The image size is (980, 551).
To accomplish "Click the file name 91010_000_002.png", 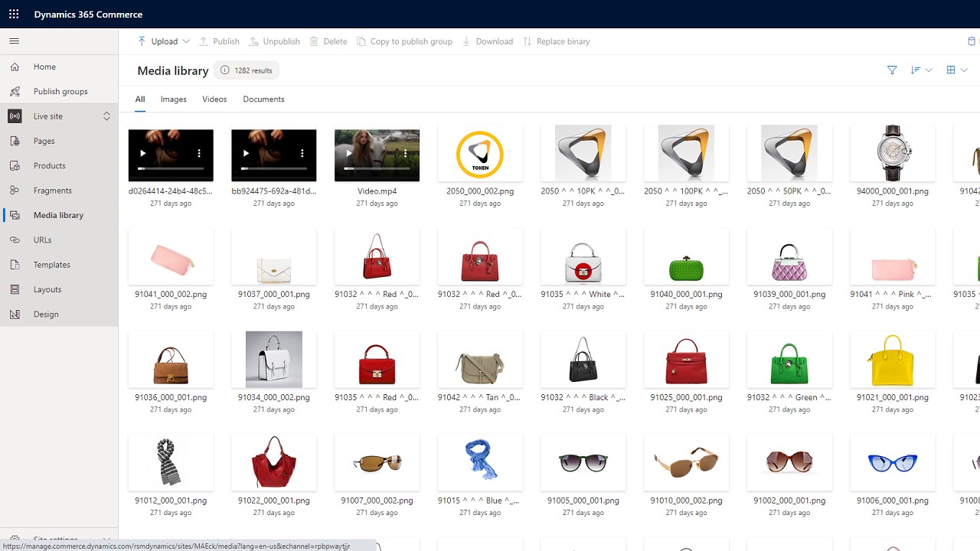I will click(687, 500).
